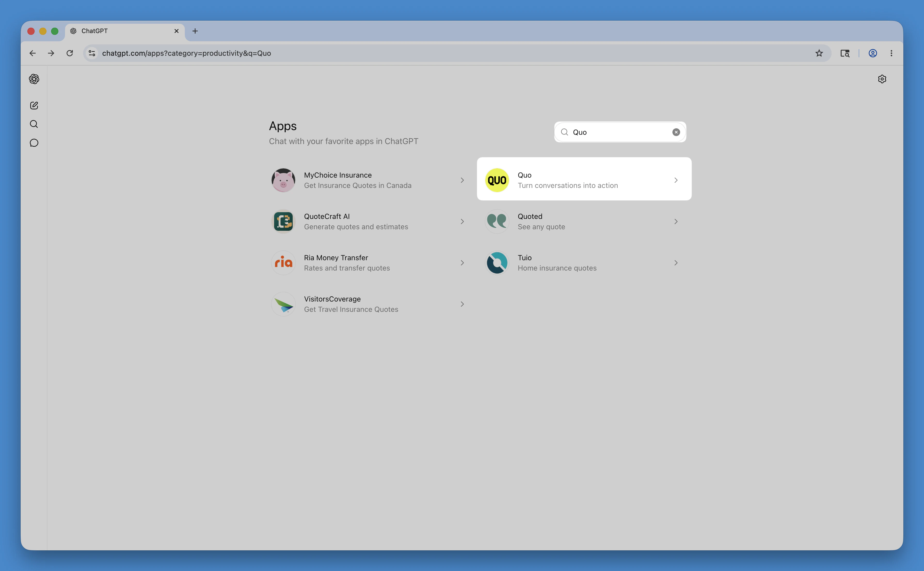Screen dimensions: 924x571
Task: Click 'Get Insurance Quotes in Canada' text
Action: tap(357, 185)
